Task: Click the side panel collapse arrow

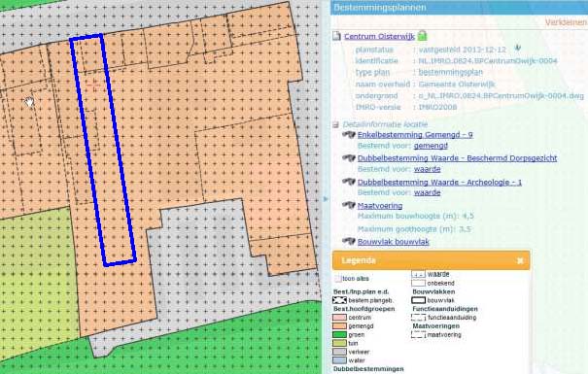Action: click(x=326, y=199)
